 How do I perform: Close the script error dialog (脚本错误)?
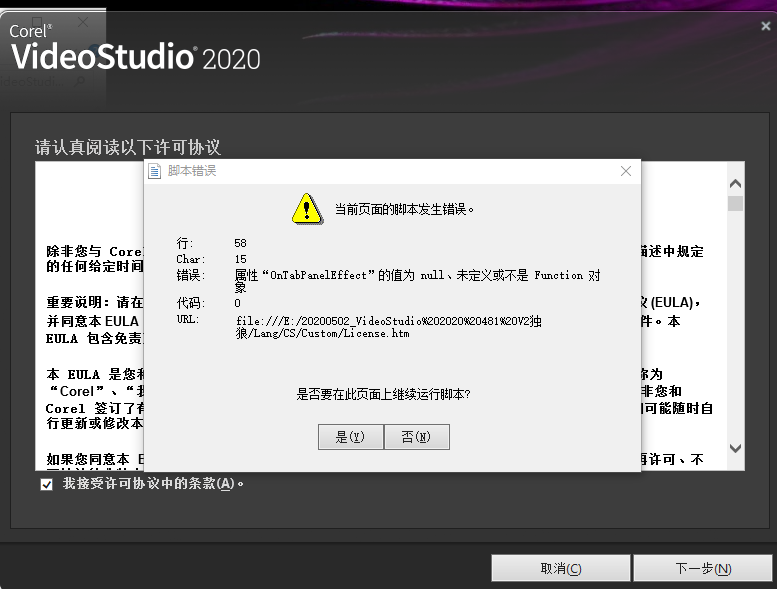pyautogui.click(x=625, y=171)
